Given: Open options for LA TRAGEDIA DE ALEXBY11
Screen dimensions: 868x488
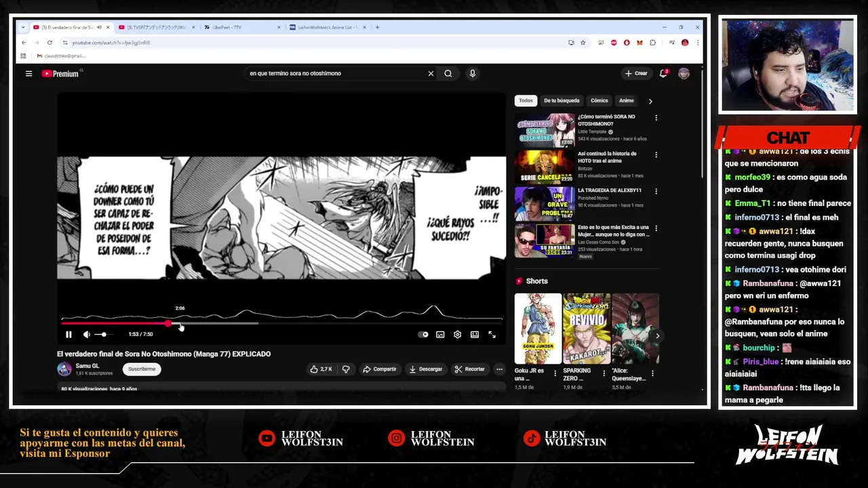Looking at the screenshot, I should [656, 191].
